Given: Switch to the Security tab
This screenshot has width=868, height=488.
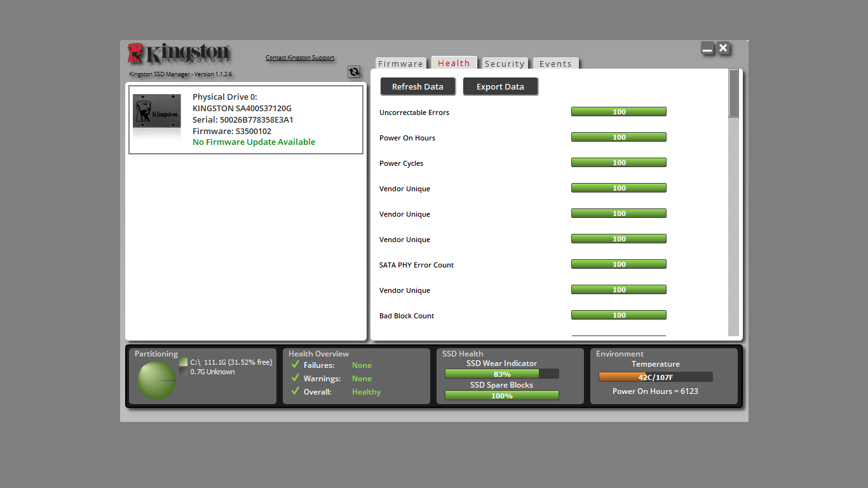Looking at the screenshot, I should click(x=505, y=64).
